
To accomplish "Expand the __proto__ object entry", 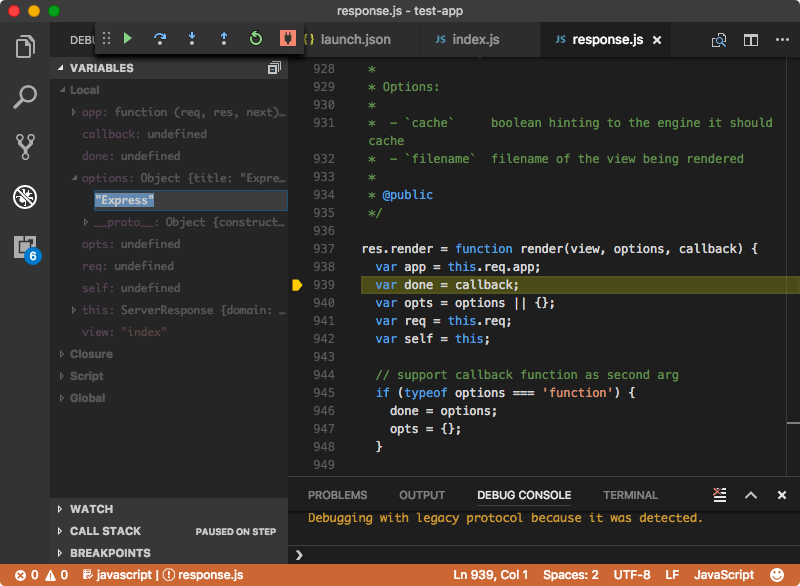I will (86, 222).
